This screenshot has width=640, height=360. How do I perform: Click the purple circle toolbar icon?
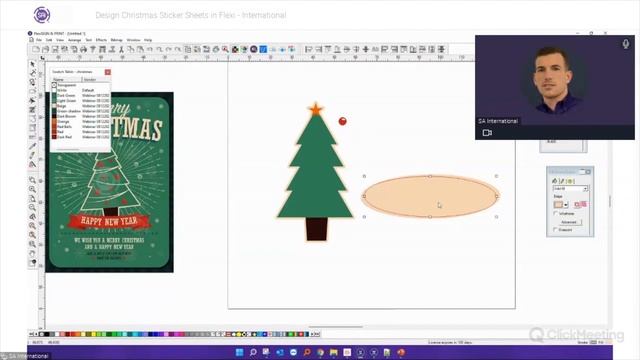point(254,49)
